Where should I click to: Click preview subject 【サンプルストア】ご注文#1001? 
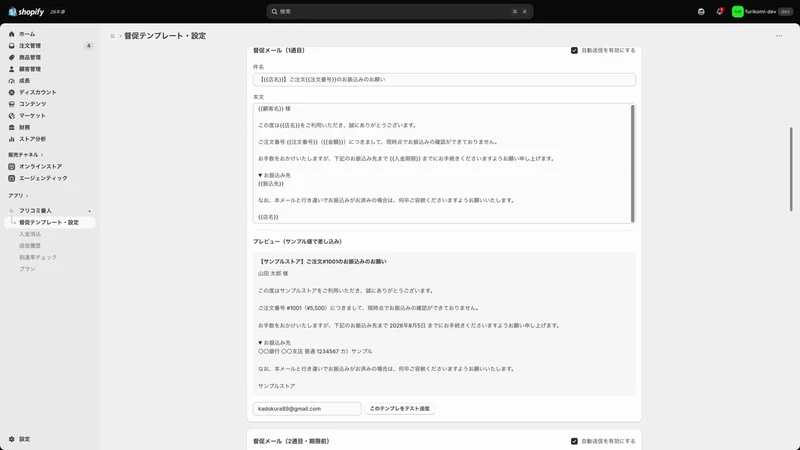click(322, 261)
